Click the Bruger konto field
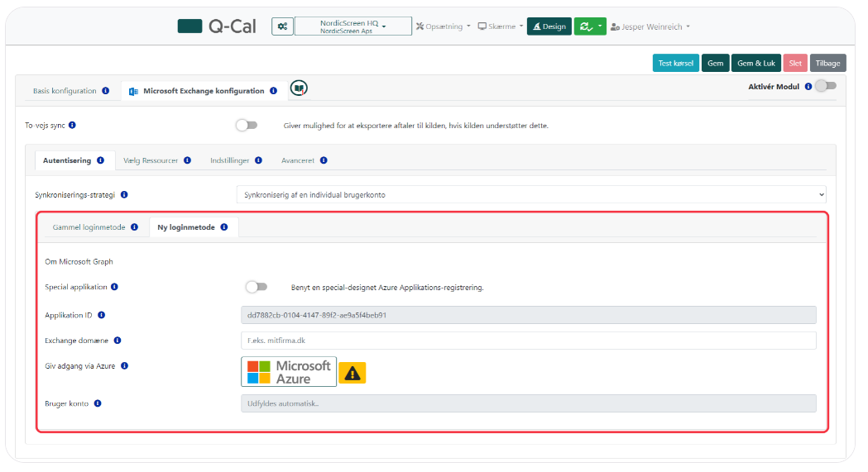Image resolution: width=868 pixels, height=472 pixels. tap(529, 403)
